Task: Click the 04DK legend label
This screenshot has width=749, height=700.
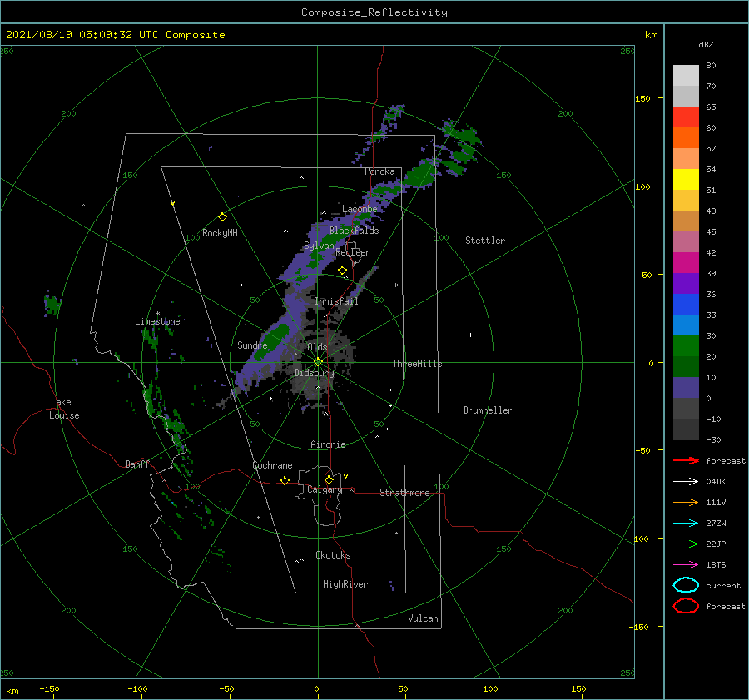Action: point(716,481)
